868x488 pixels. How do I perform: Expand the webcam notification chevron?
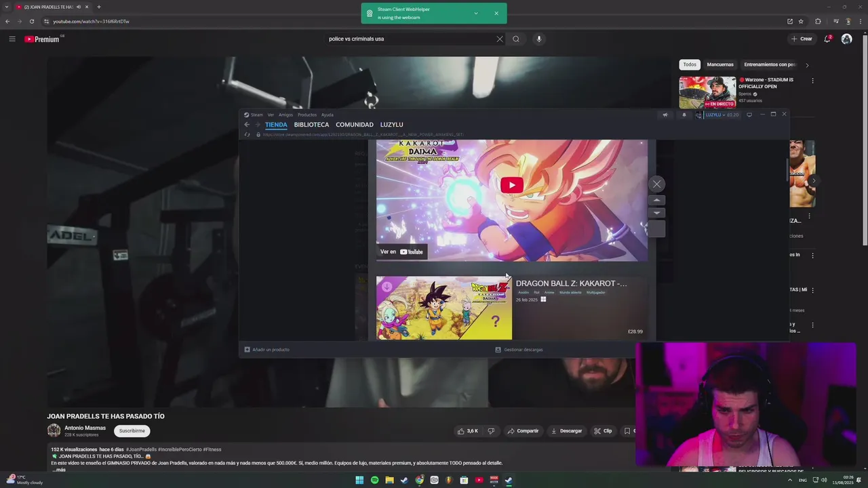(x=476, y=13)
